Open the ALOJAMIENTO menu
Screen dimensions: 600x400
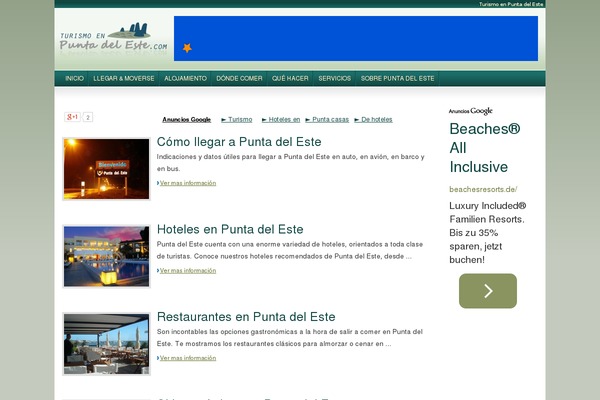[x=185, y=78]
